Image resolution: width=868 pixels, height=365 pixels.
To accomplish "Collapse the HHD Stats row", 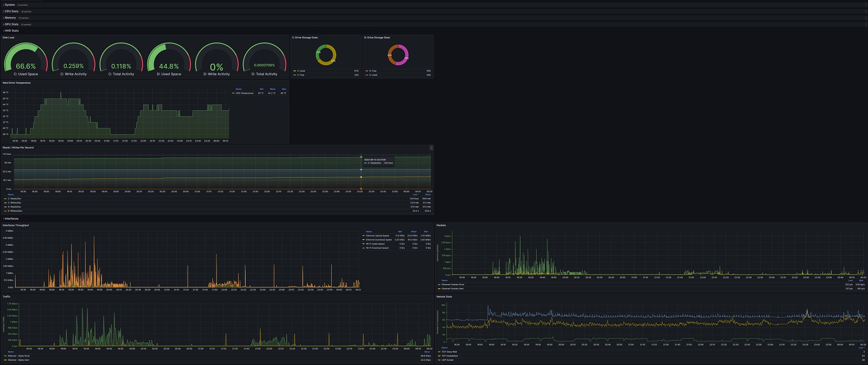I will click(11, 31).
